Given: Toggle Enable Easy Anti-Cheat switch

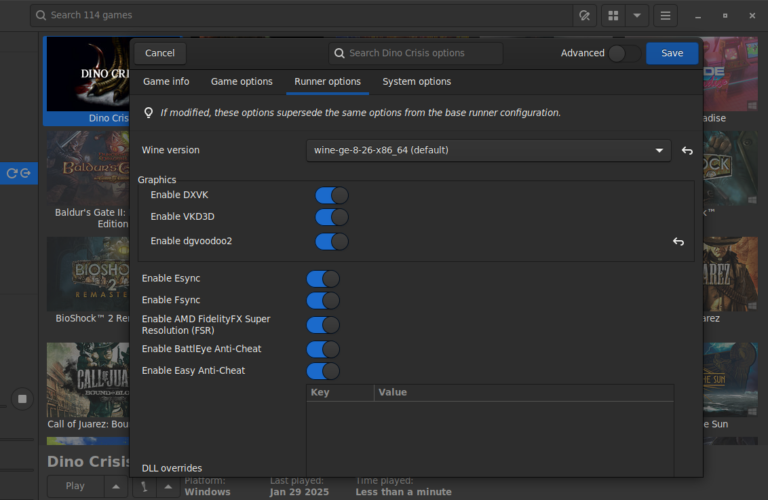Looking at the screenshot, I should click(322, 371).
